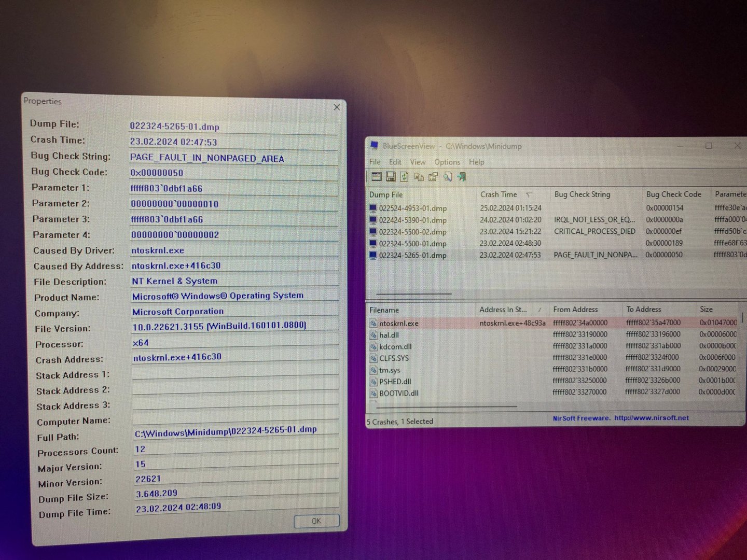Click the CRITICAL_PROCESS_DIED bug check cell
This screenshot has width=747, height=560.
tap(594, 231)
